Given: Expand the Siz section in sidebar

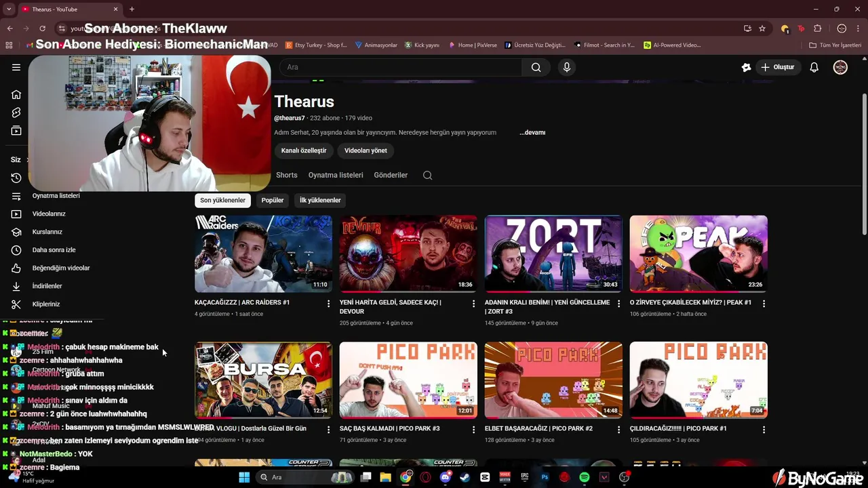Looking at the screenshot, I should pos(20,160).
